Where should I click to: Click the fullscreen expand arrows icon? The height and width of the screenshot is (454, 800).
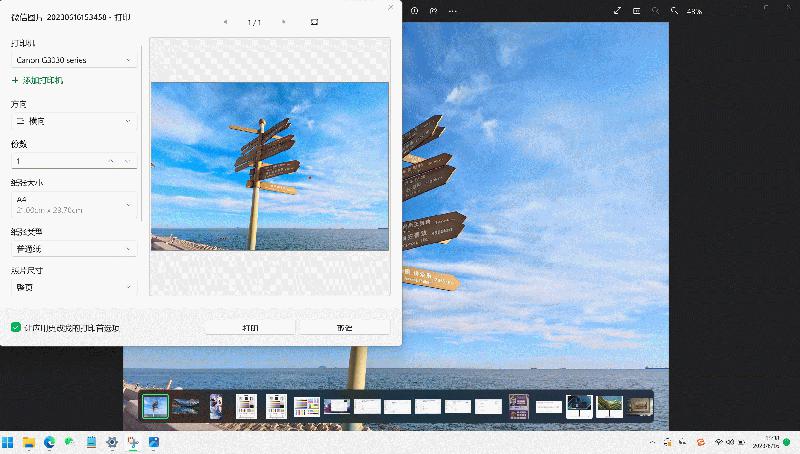[x=617, y=11]
